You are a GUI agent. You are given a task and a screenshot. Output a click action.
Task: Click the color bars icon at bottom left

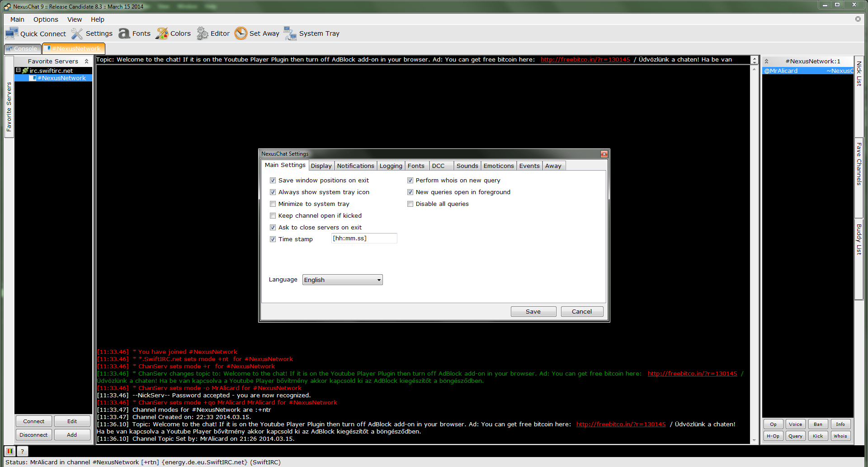tap(10, 451)
